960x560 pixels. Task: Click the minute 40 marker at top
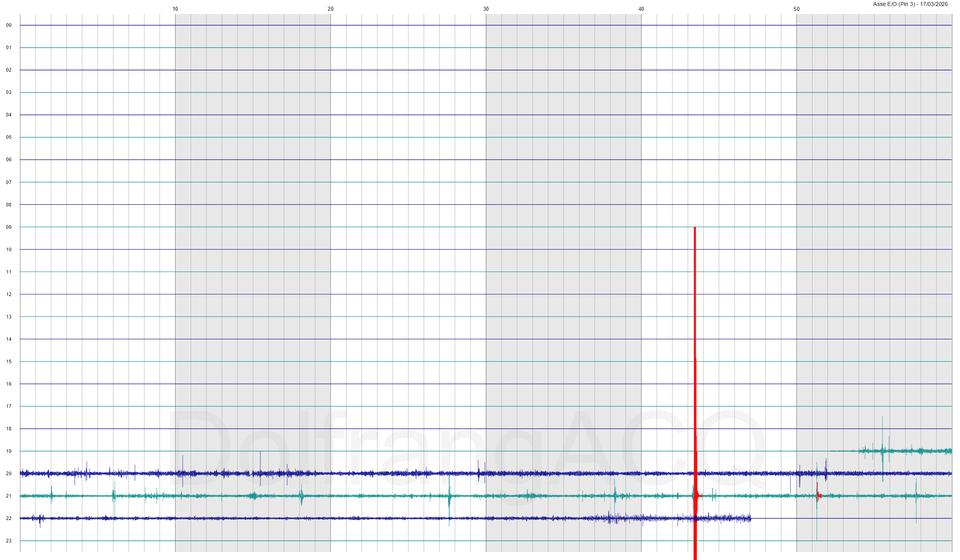click(x=641, y=9)
